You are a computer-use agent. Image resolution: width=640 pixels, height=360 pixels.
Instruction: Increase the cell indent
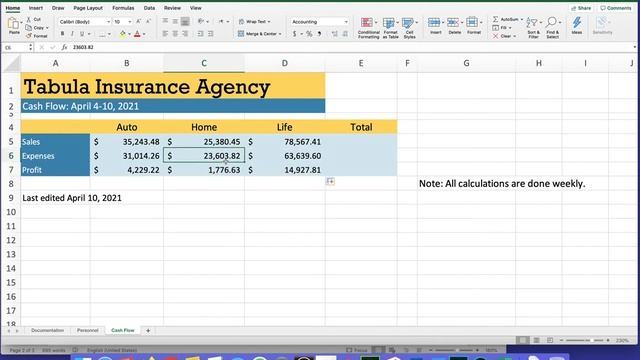coord(211,34)
